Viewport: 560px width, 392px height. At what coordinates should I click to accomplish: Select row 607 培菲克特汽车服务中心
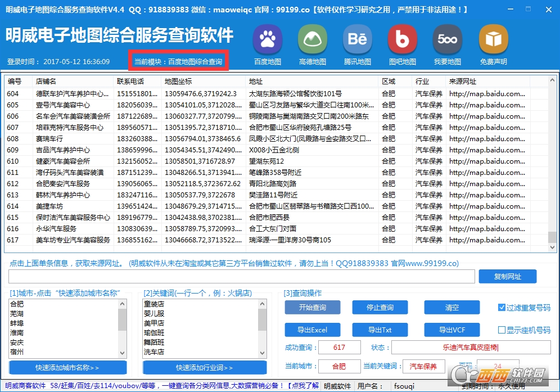(x=276, y=127)
